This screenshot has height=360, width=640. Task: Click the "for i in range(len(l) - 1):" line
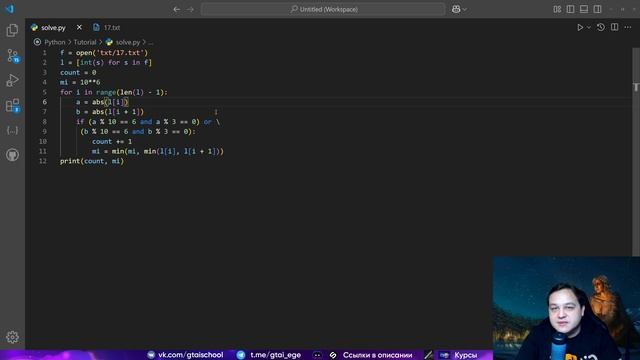pyautogui.click(x=114, y=92)
